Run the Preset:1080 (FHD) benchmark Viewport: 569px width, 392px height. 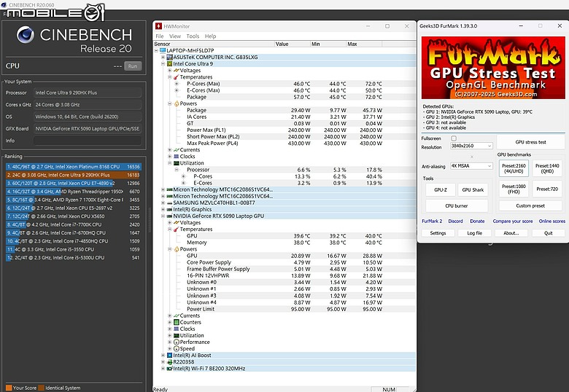(514, 189)
